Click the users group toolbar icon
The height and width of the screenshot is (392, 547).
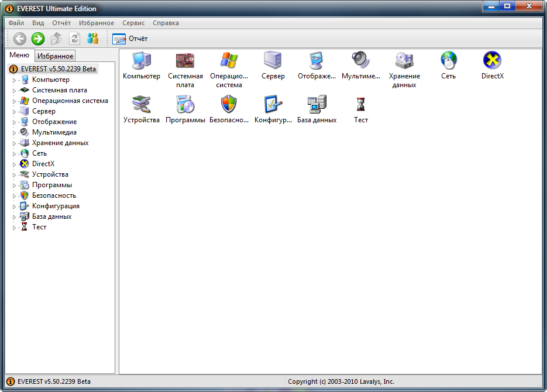tap(93, 39)
